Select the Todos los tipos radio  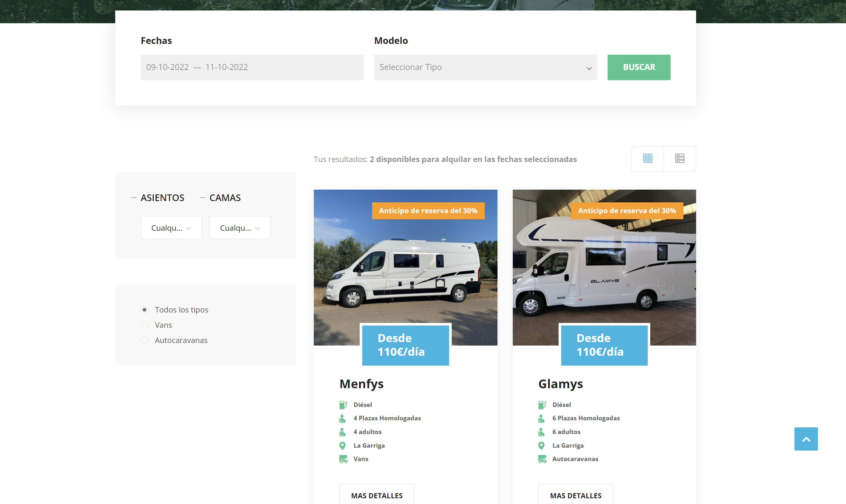(x=145, y=310)
